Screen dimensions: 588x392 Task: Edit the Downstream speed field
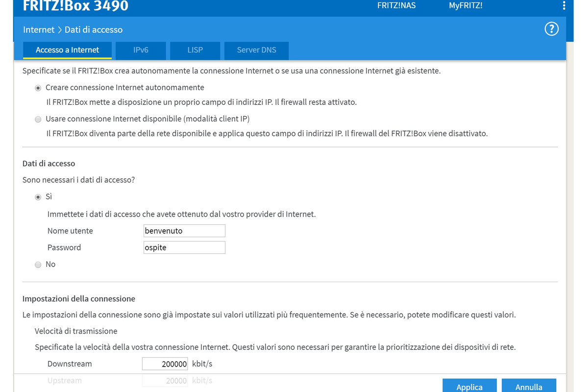pos(165,364)
